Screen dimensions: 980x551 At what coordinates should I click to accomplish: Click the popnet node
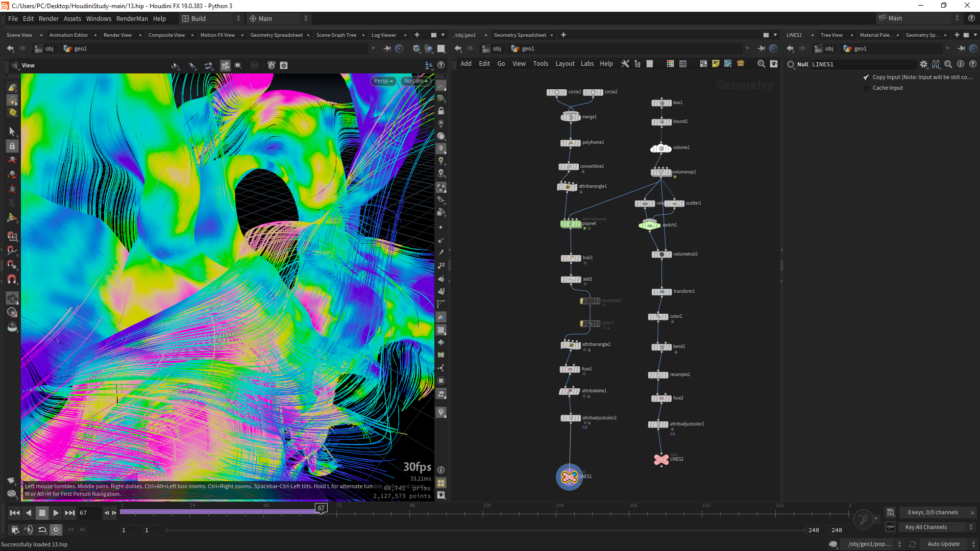(x=571, y=224)
